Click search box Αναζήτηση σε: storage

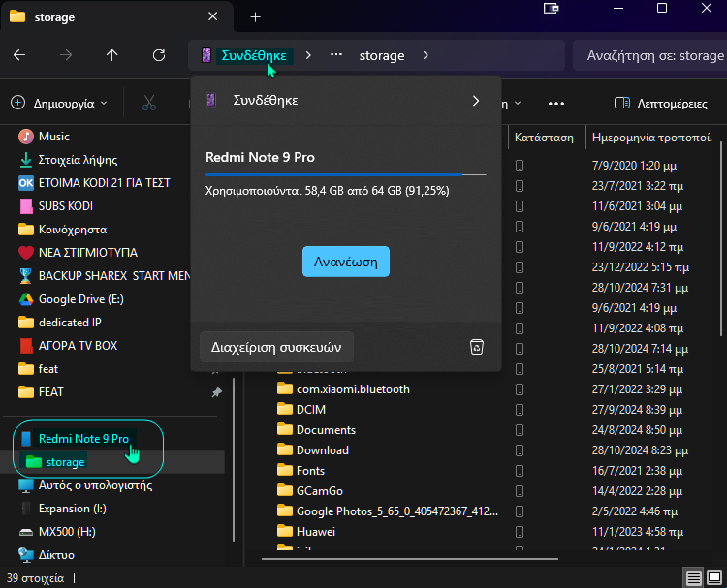(649, 55)
